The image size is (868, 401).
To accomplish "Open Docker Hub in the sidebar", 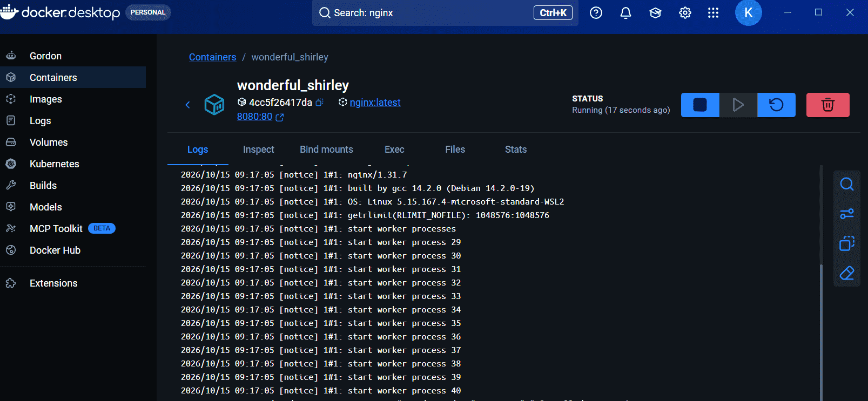I will (x=73, y=250).
